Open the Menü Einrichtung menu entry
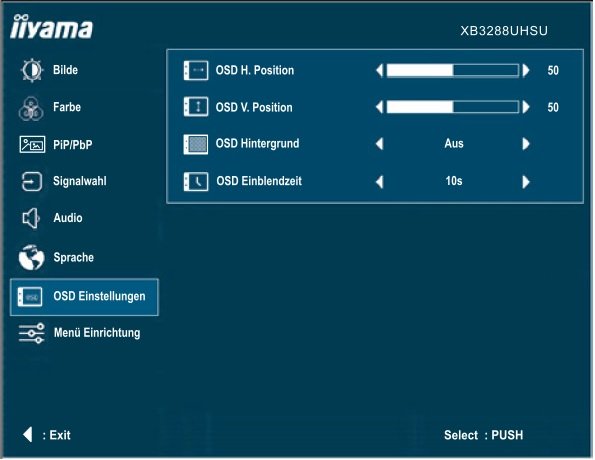595x460 pixels. point(80,334)
